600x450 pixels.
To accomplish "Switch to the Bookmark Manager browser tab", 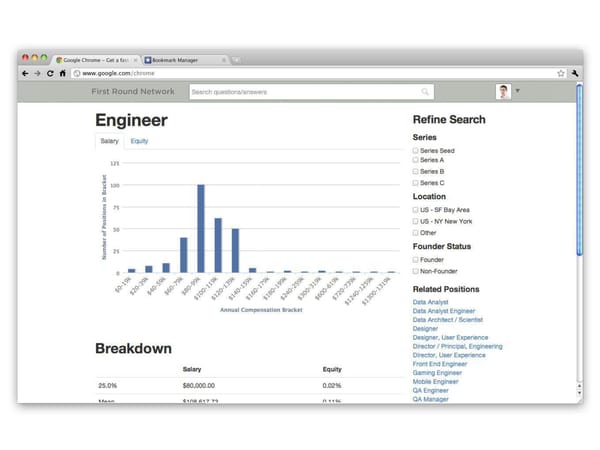I will [x=182, y=60].
